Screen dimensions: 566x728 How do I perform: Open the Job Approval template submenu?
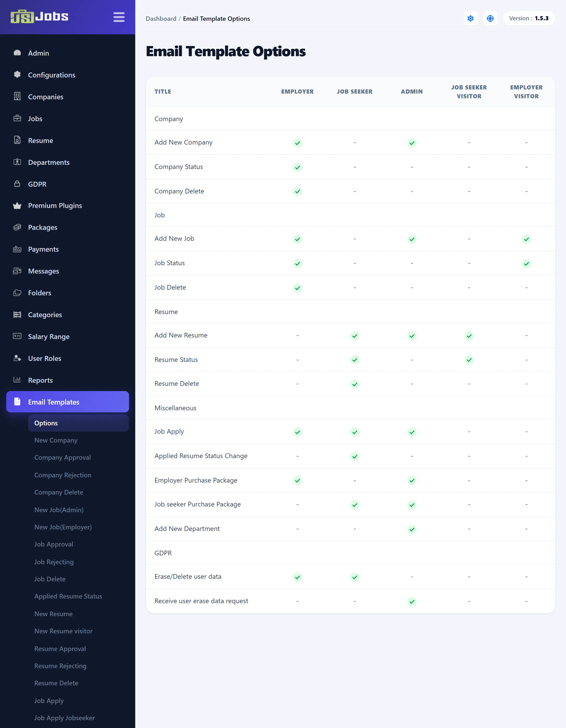(x=53, y=544)
